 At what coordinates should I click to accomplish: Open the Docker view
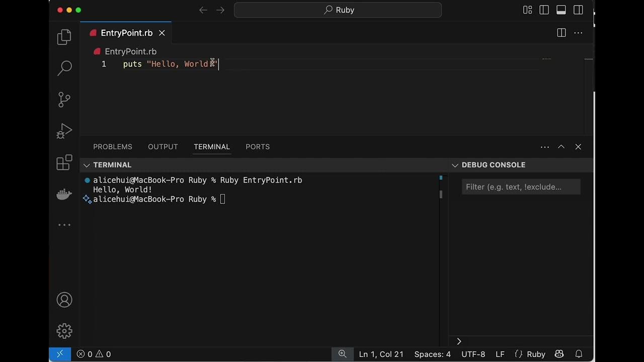coord(64,194)
